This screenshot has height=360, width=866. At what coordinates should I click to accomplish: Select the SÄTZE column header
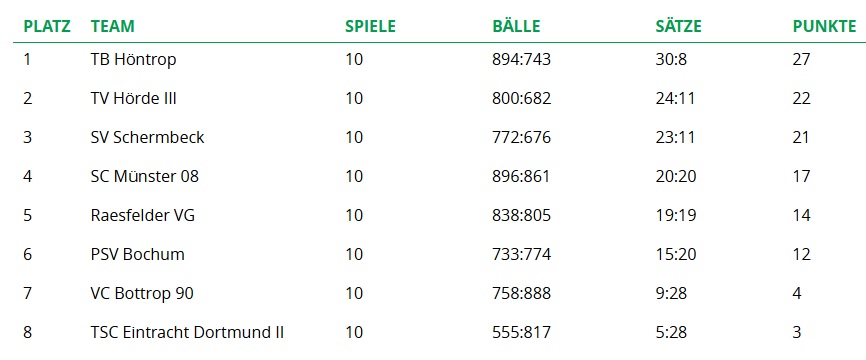678,26
